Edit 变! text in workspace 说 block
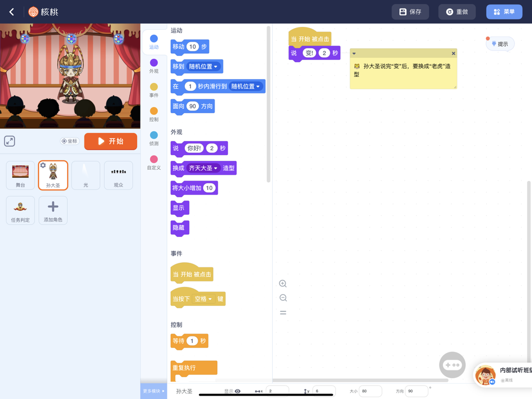 click(x=309, y=53)
